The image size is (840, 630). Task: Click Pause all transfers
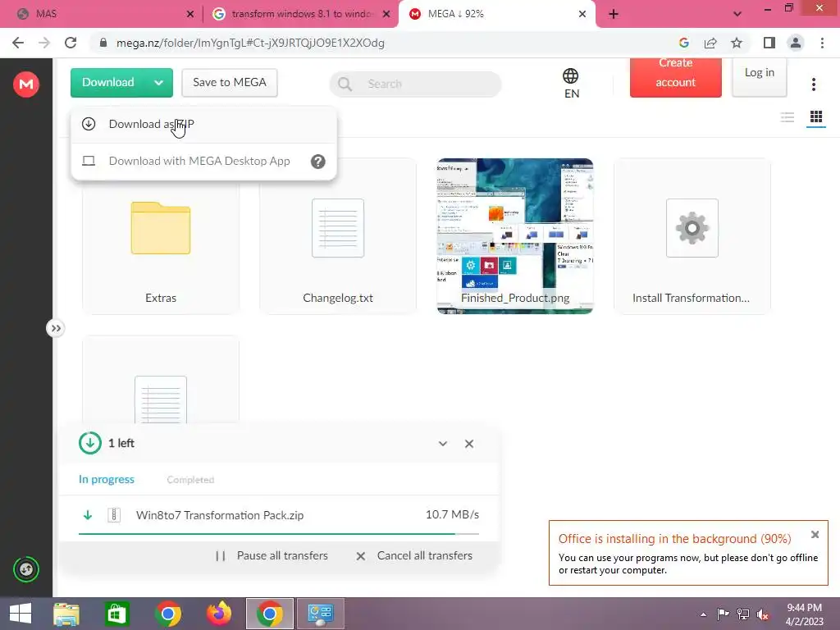point(272,556)
